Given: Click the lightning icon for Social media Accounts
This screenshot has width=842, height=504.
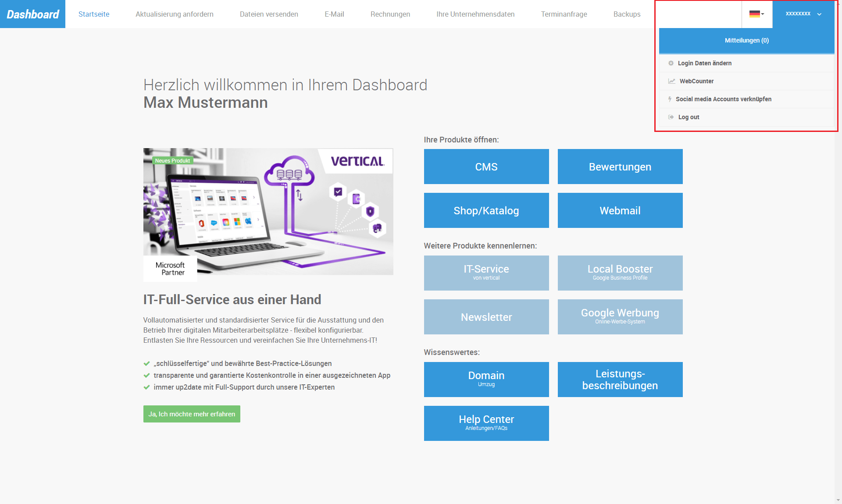Looking at the screenshot, I should [670, 99].
